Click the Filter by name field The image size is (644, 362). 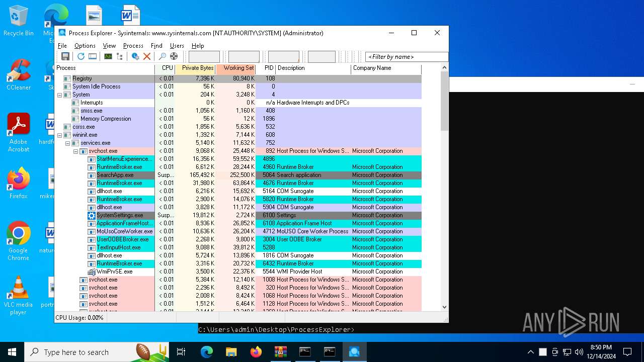pos(407,57)
